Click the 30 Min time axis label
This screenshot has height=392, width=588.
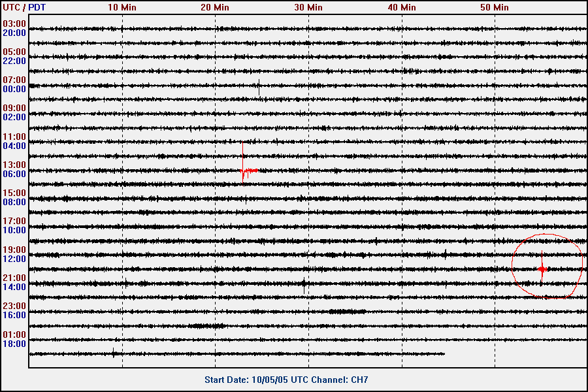pyautogui.click(x=308, y=7)
